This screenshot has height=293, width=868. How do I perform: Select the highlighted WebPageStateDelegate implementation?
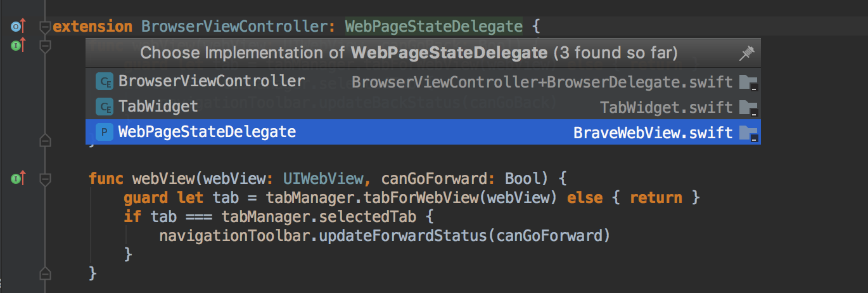(207, 132)
